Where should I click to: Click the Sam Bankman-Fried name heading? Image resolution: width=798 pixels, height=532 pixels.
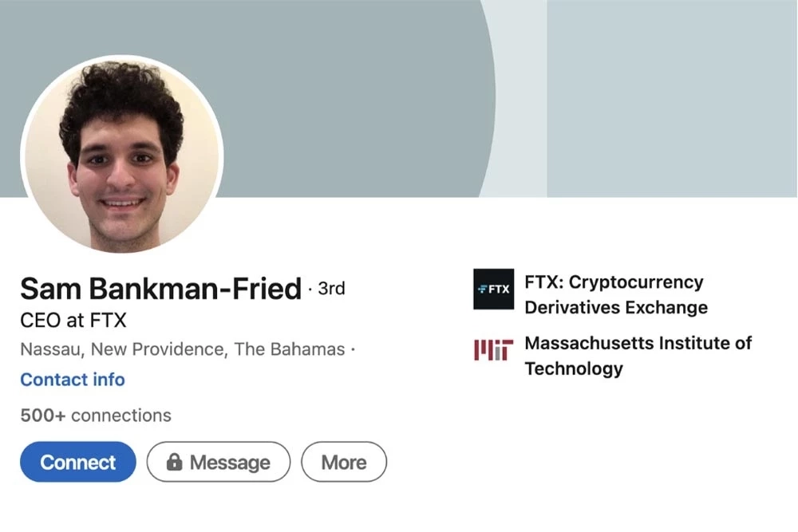(x=160, y=289)
